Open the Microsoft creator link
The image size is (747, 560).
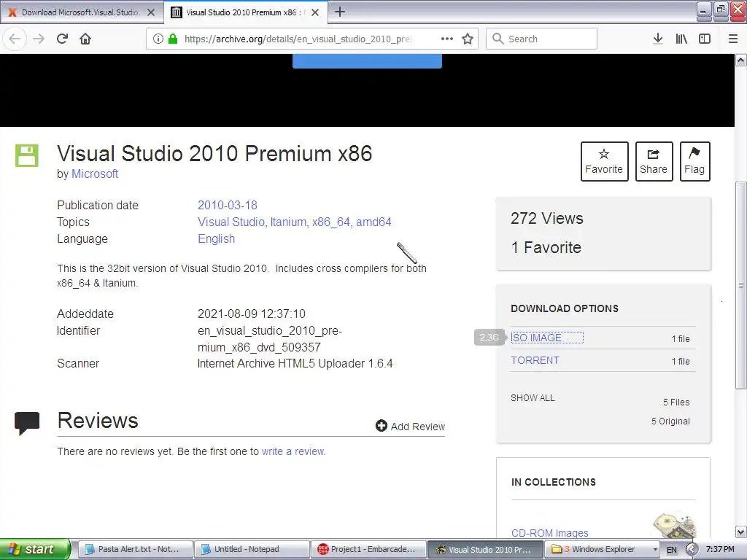point(95,174)
